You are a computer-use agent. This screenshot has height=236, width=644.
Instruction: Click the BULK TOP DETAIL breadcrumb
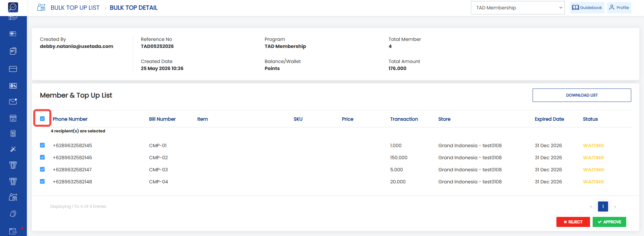pyautogui.click(x=134, y=8)
